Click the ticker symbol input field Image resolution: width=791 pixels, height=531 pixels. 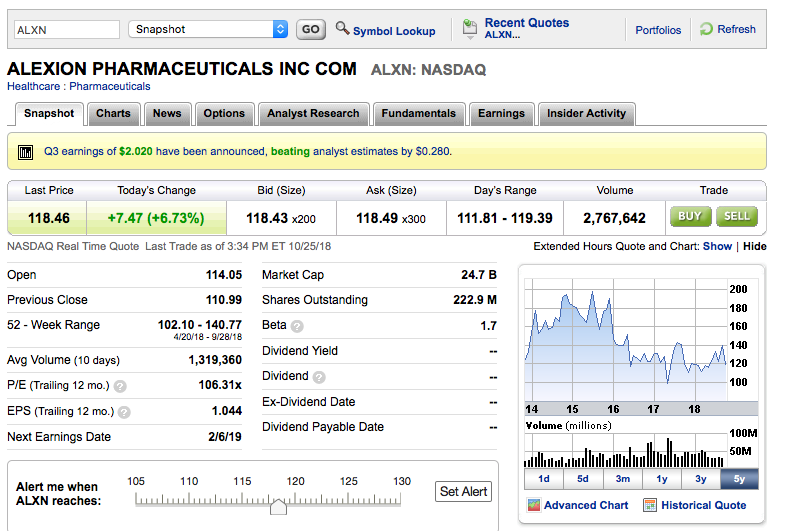coord(67,30)
